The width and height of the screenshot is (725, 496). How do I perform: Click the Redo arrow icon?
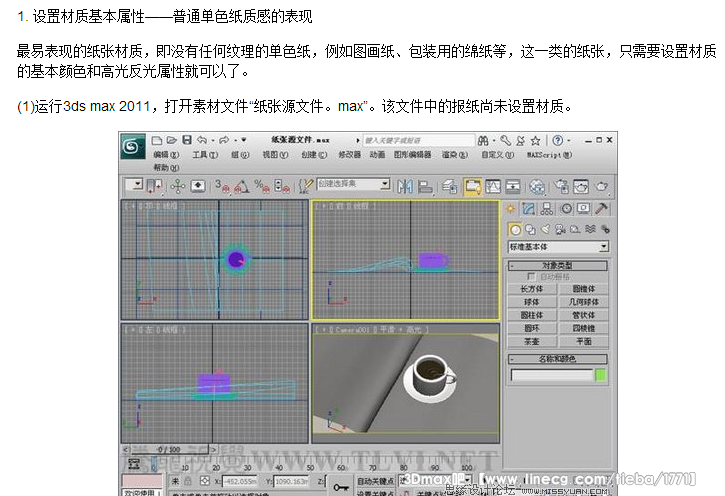point(224,140)
